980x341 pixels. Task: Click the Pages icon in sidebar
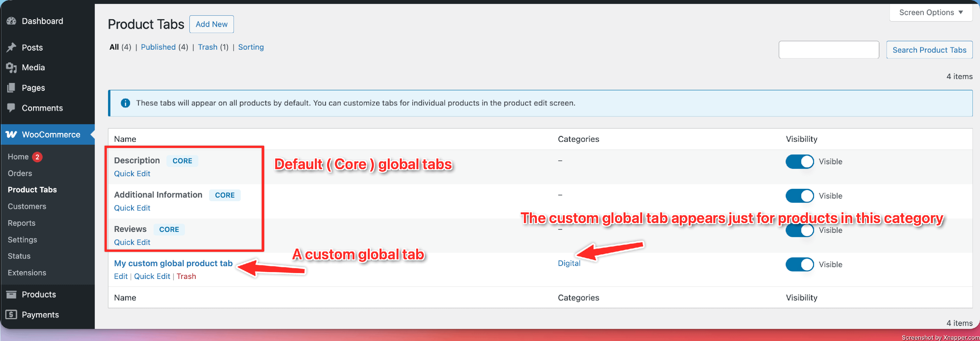(x=11, y=88)
